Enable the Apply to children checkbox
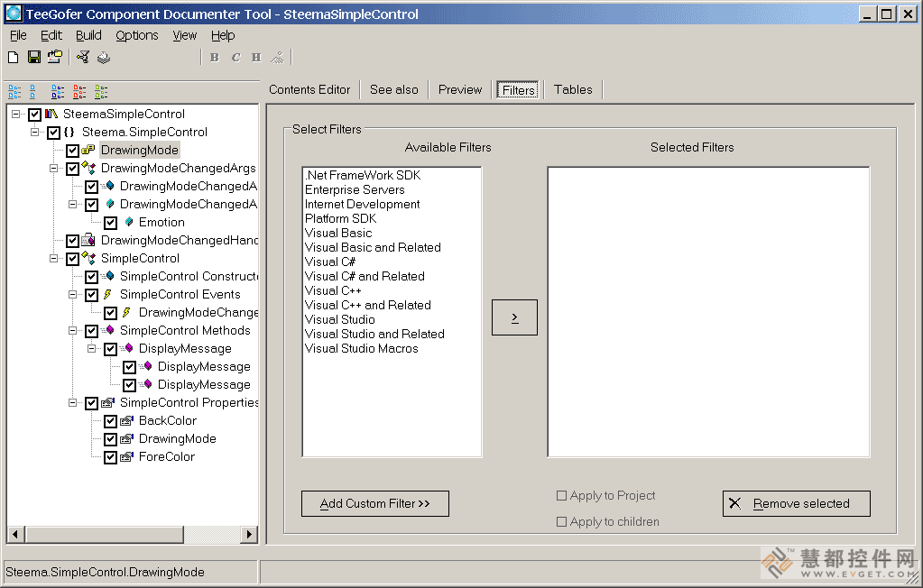Screen dimensions: 923x588 pyautogui.click(x=561, y=521)
